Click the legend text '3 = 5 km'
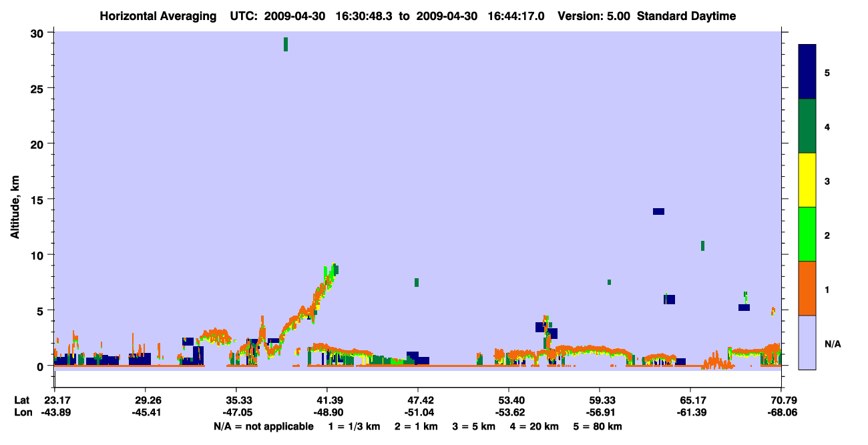This screenshot has height=445, width=868. point(475,426)
